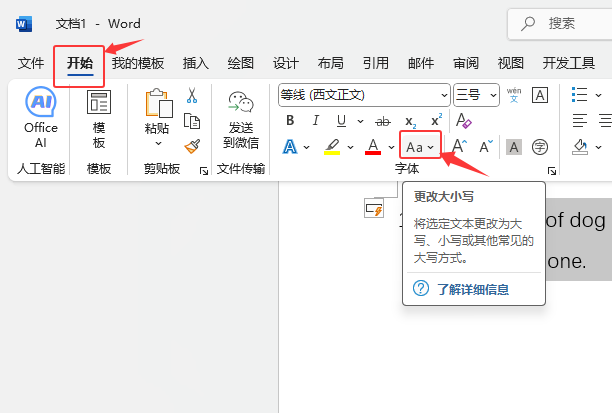Click the Word app logo

point(24,24)
